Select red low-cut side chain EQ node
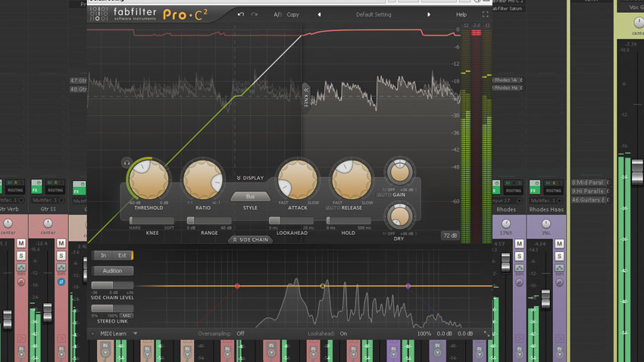Image resolution: width=644 pixels, height=362 pixels. point(237,286)
